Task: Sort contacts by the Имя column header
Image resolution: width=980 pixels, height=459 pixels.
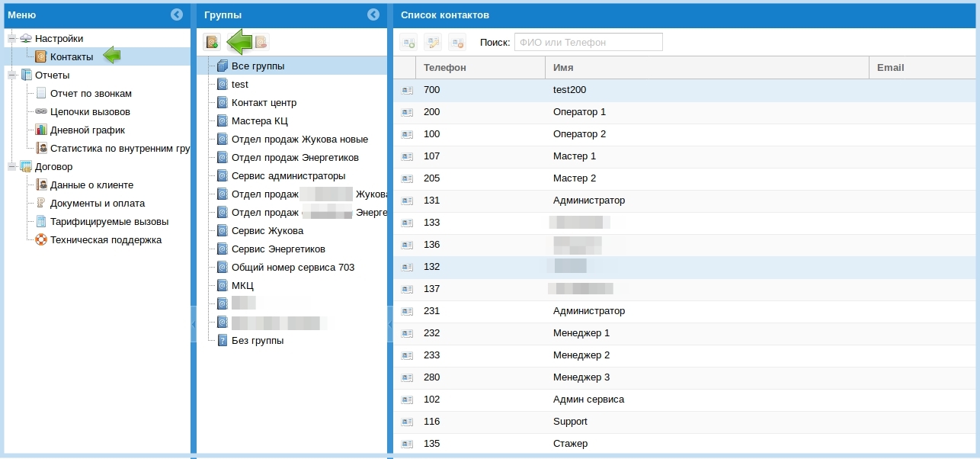Action: (707, 67)
